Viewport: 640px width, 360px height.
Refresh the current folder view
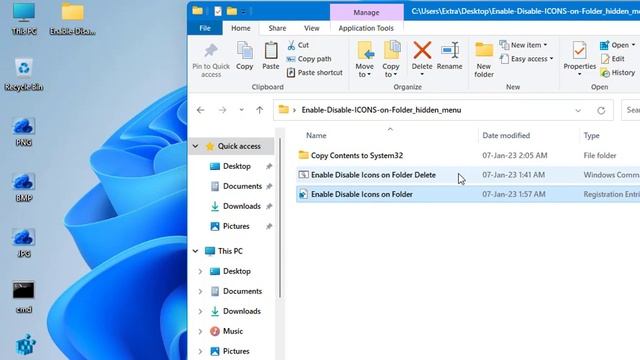click(601, 111)
